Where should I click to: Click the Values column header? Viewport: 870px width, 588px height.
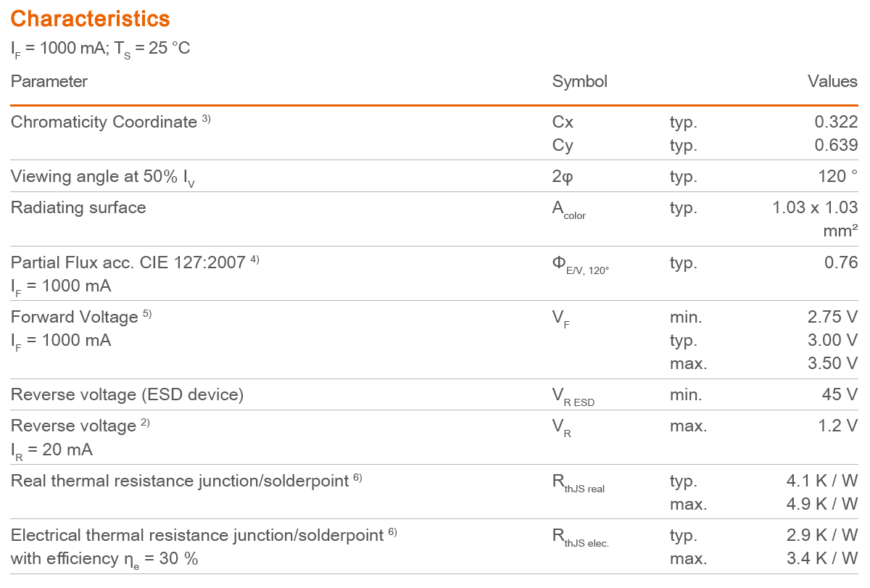tap(832, 81)
